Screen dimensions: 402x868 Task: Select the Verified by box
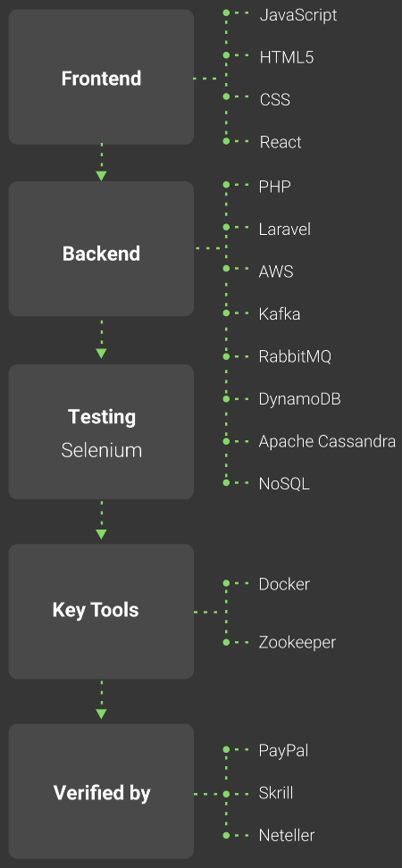101,791
